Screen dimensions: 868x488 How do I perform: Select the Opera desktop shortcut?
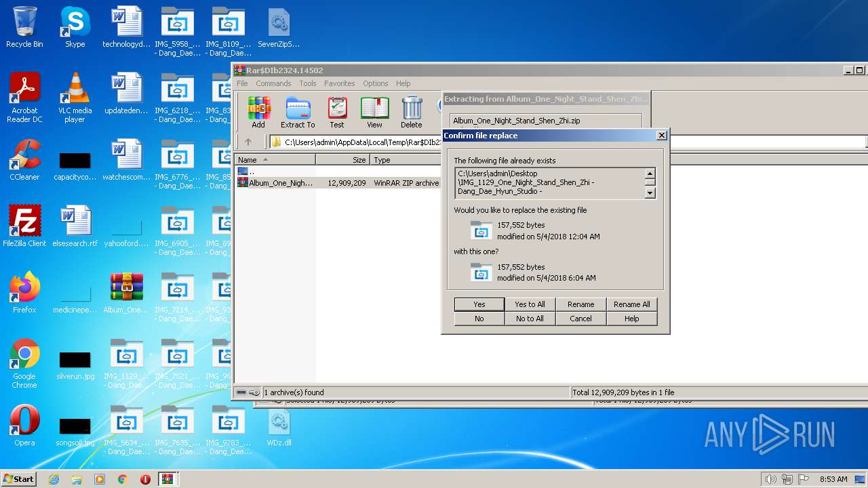[24, 426]
